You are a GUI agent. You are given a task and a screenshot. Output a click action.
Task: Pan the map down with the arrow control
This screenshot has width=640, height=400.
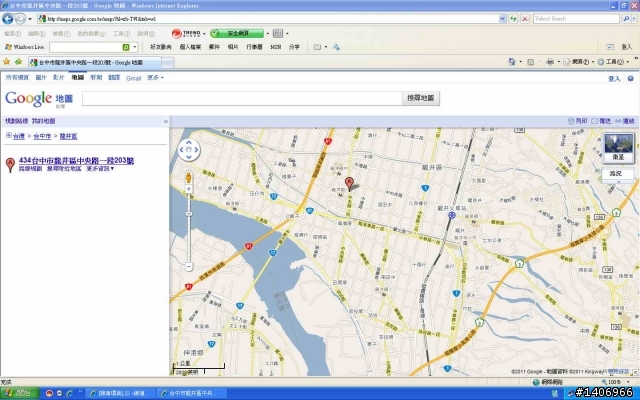189,157
